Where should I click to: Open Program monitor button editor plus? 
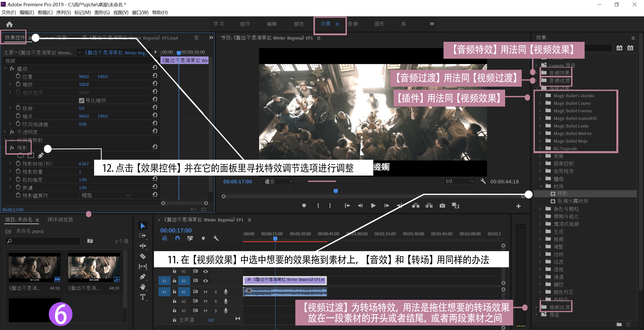pos(518,206)
